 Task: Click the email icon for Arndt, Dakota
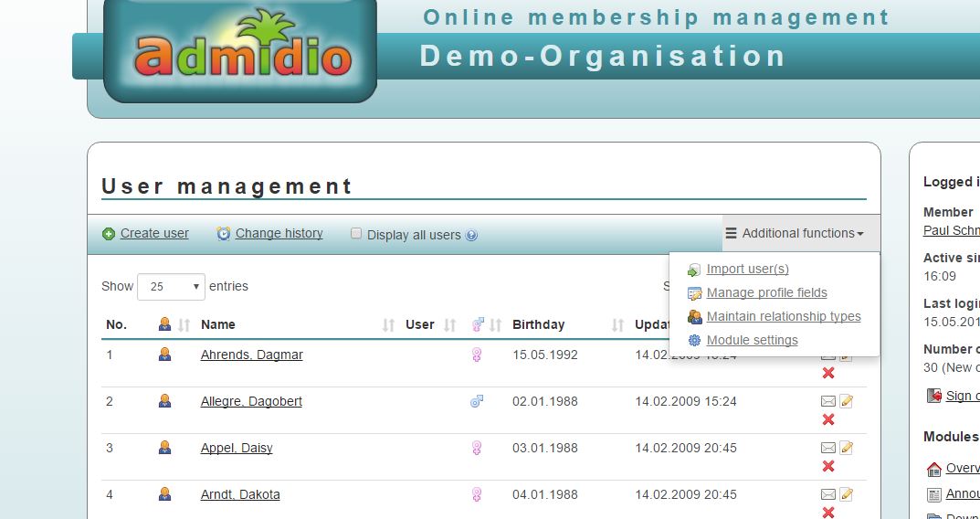(827, 494)
